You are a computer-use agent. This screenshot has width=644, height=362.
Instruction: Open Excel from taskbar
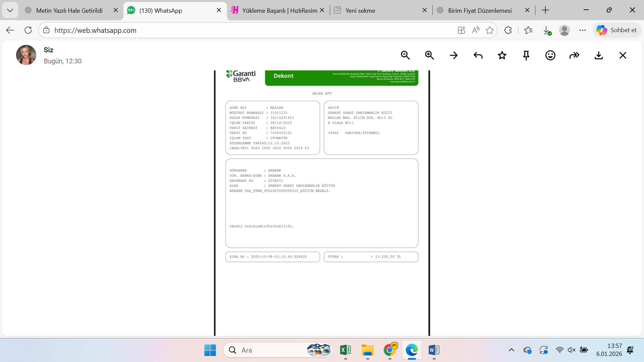345,350
